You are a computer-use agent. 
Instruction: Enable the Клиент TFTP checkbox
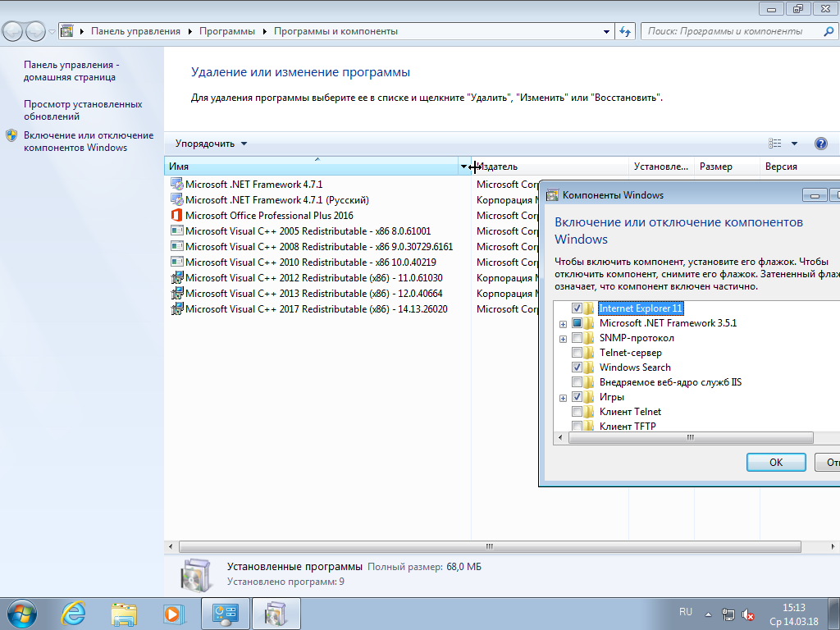(577, 426)
